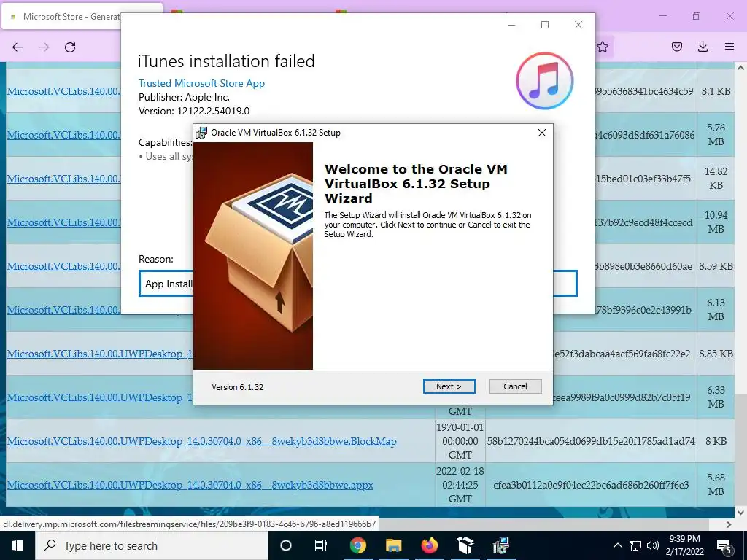Open Firefox downloads panel
The image size is (747, 560).
[x=703, y=47]
